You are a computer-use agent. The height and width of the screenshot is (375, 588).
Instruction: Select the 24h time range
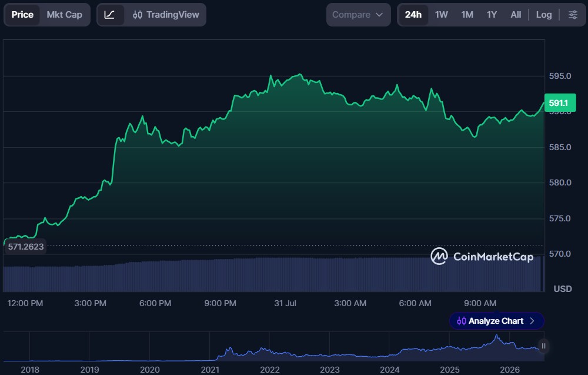coord(413,15)
